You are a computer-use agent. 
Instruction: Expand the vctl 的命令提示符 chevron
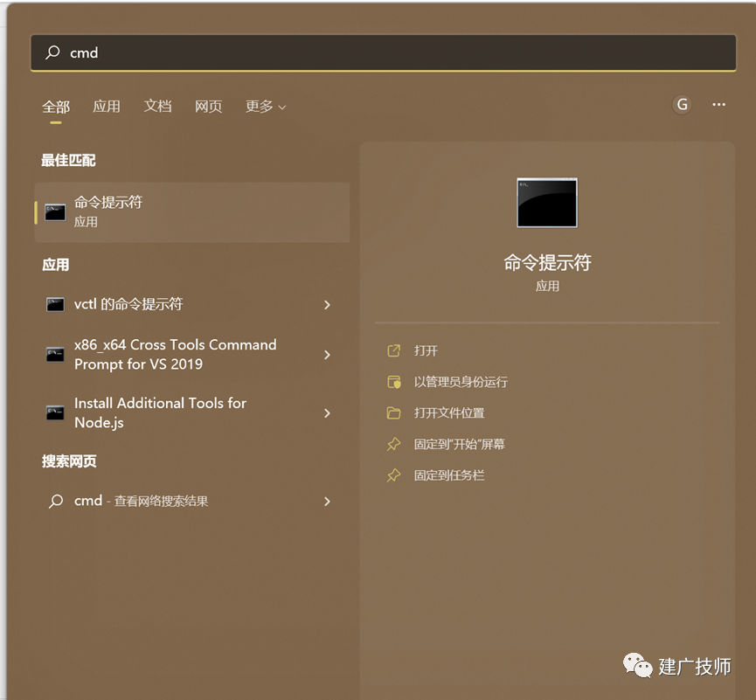pos(328,305)
